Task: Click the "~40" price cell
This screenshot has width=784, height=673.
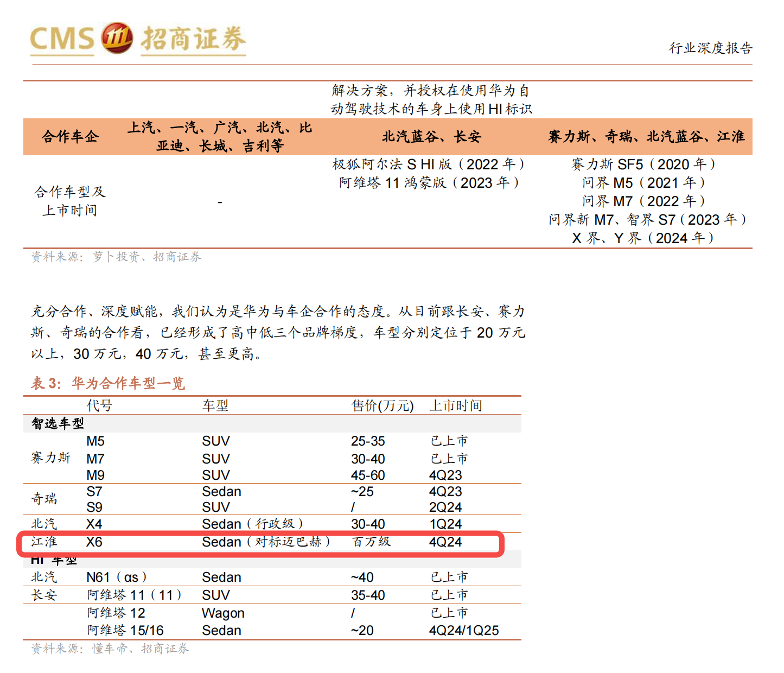Action: coord(362,577)
